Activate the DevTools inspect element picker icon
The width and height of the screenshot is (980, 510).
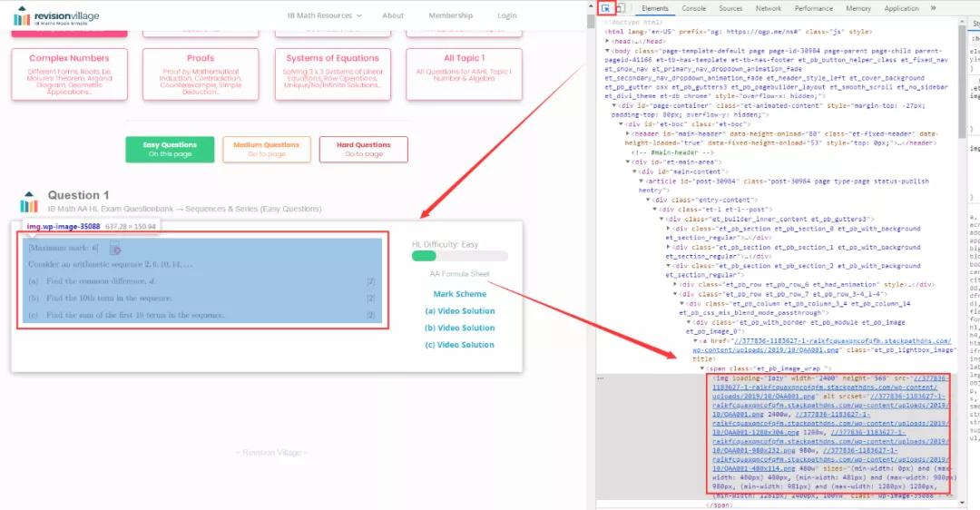(605, 8)
